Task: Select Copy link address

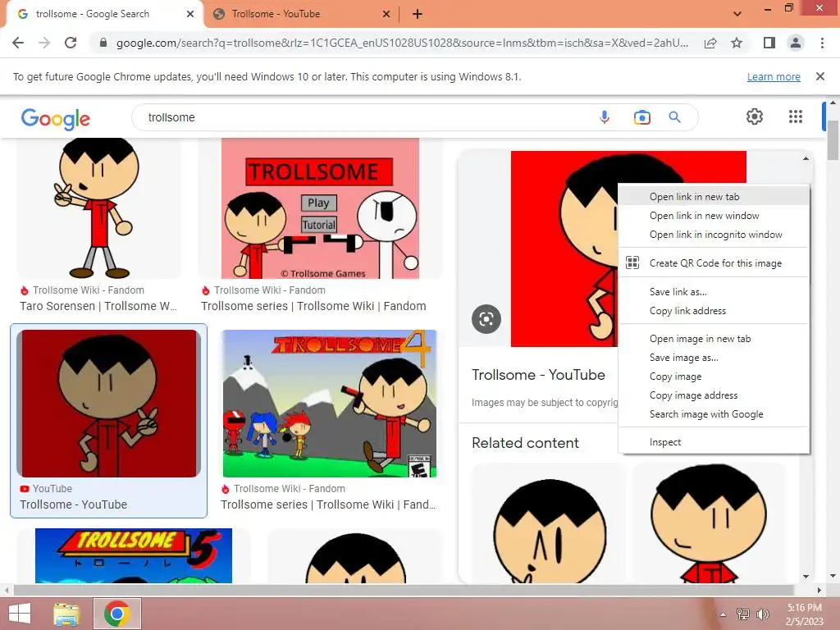Action: point(714,311)
